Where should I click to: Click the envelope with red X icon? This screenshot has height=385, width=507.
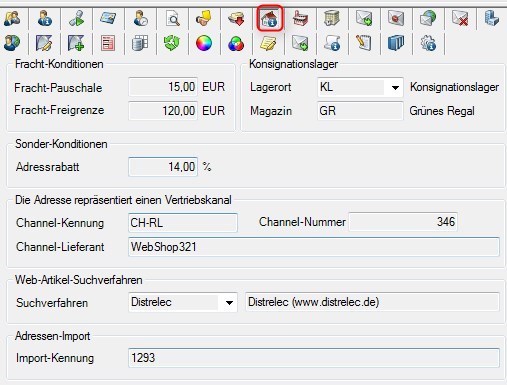460,18
